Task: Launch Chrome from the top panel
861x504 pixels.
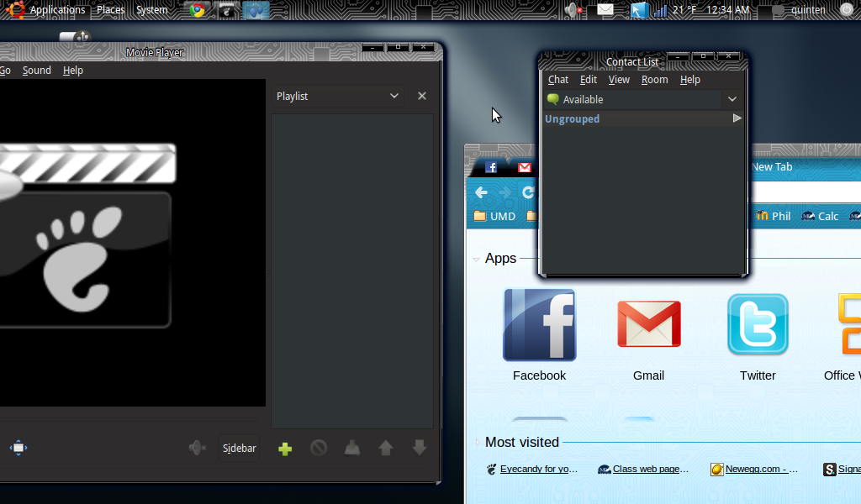Action: 197,10
